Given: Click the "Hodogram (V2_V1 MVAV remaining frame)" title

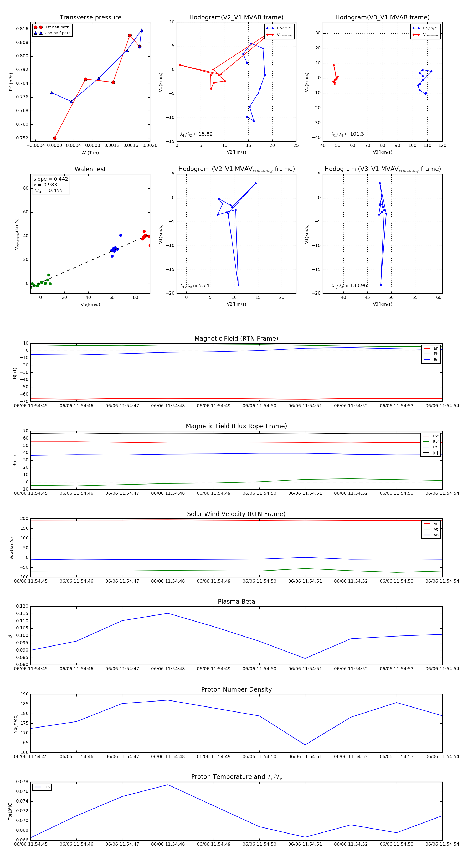Looking at the screenshot, I should click(236, 169).
